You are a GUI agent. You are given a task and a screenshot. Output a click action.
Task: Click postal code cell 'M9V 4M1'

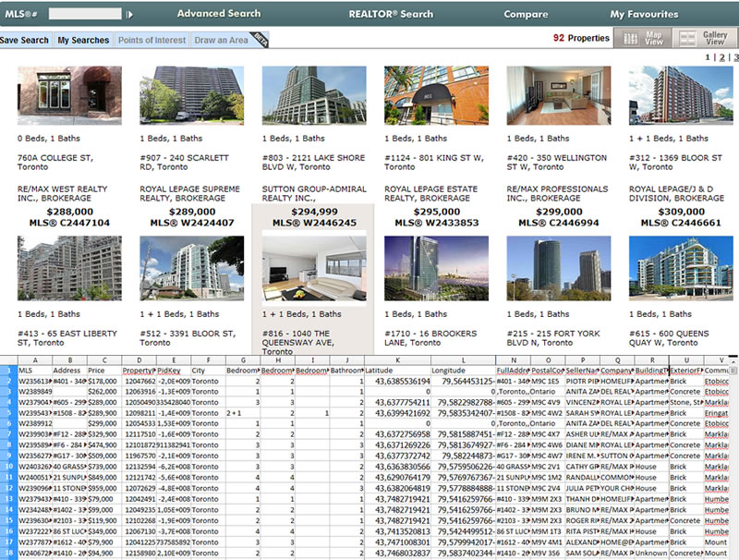548,542
